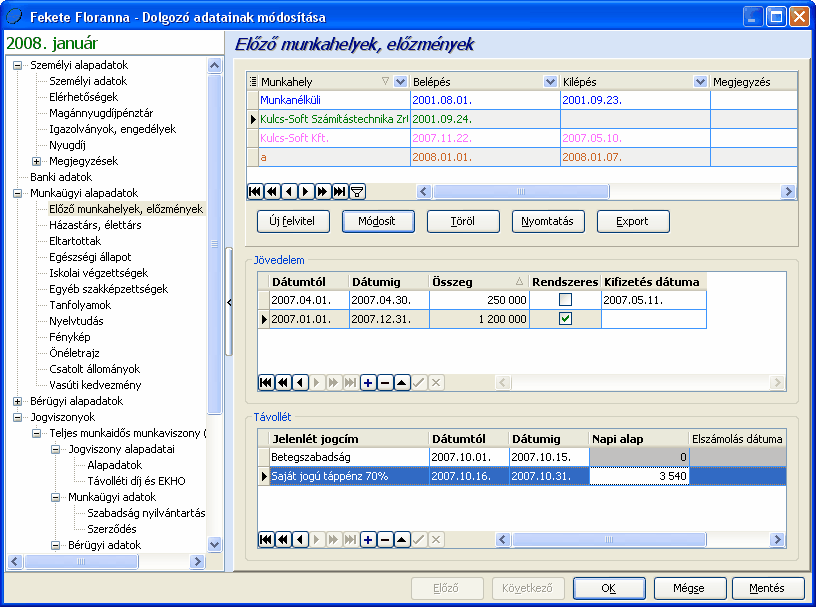
Task: Delete the row in Távollét grid
Action: [x=385, y=539]
